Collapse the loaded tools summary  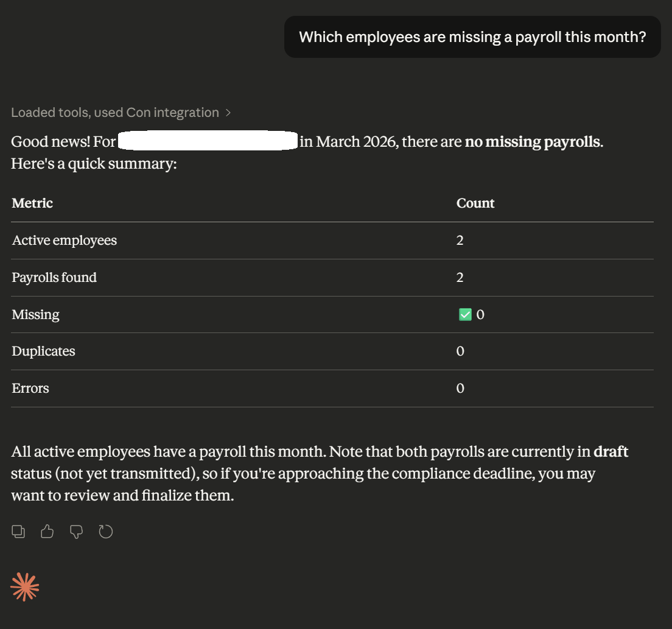tap(116, 112)
